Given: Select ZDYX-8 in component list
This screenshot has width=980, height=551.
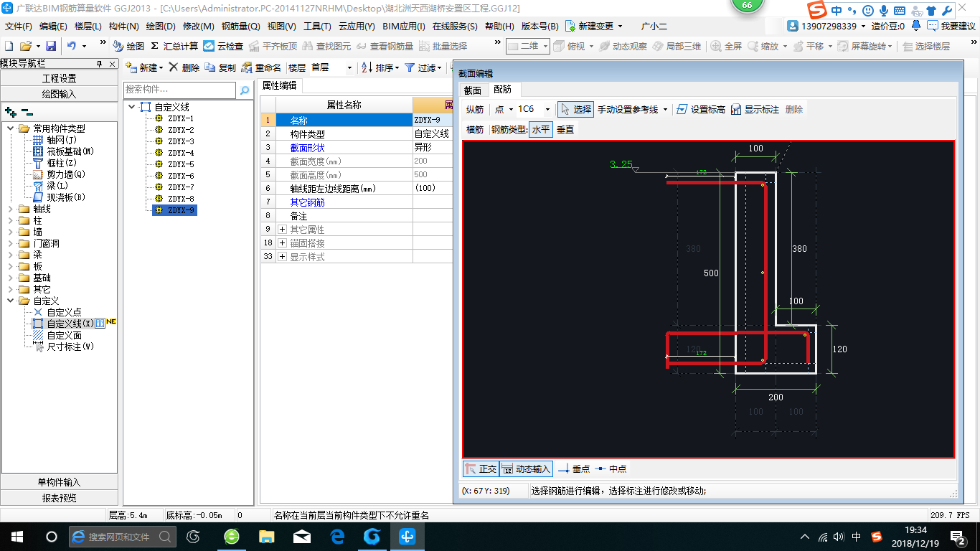Looking at the screenshot, I should coord(180,199).
